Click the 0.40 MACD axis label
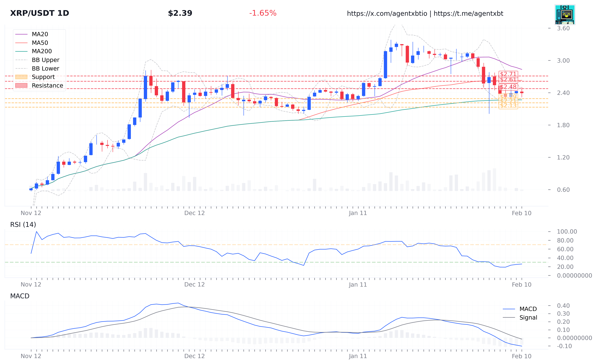Image resolution: width=597 pixels, height=364 pixels. pyautogui.click(x=563, y=306)
